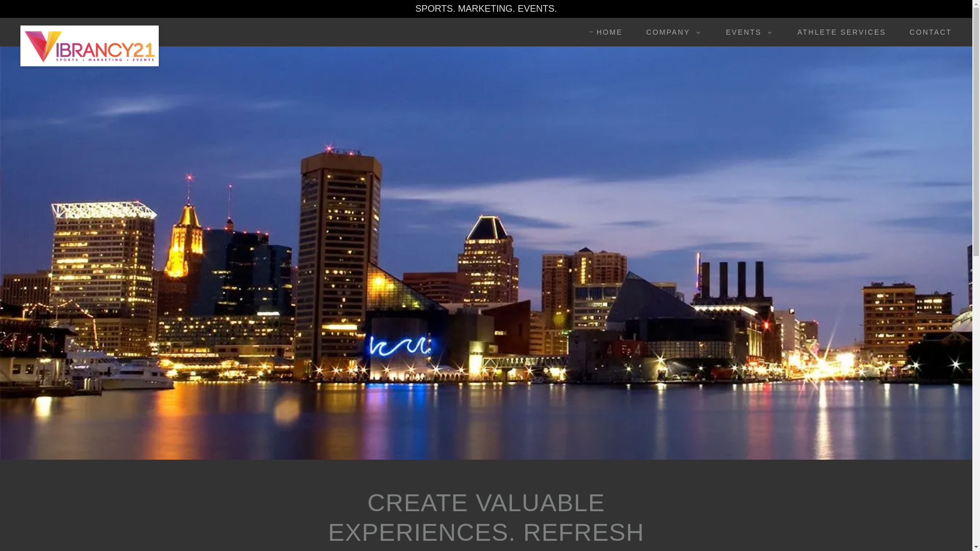Click the word REFRESH in the heading
Image resolution: width=980 pixels, height=551 pixels.
pyautogui.click(x=583, y=533)
